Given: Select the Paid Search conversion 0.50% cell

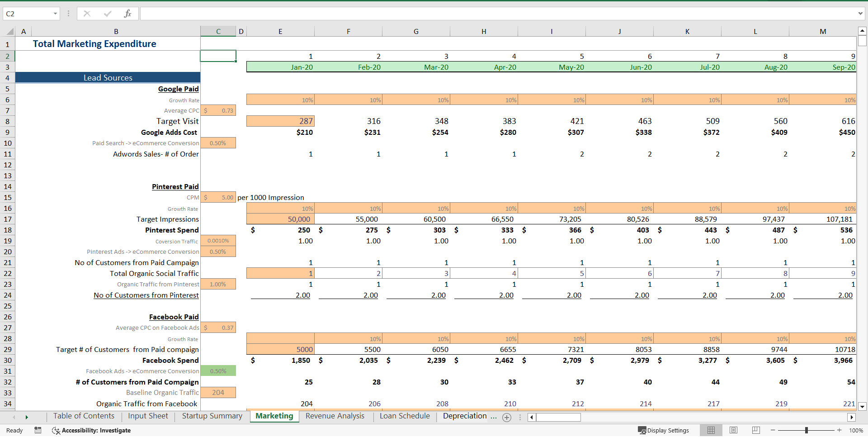Looking at the screenshot, I should pos(218,143).
